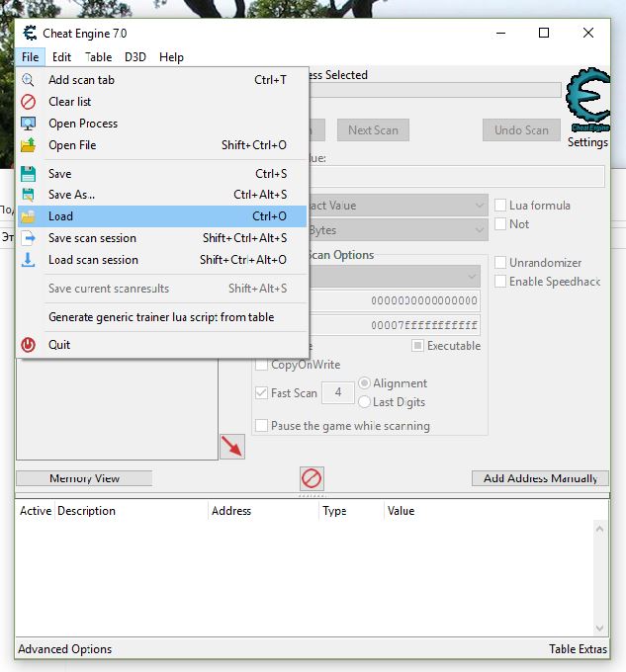Choose Load scan session entry

tap(162, 260)
